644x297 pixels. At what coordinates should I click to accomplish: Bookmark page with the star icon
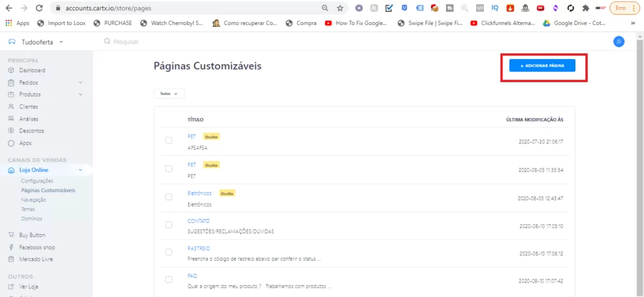point(340,8)
